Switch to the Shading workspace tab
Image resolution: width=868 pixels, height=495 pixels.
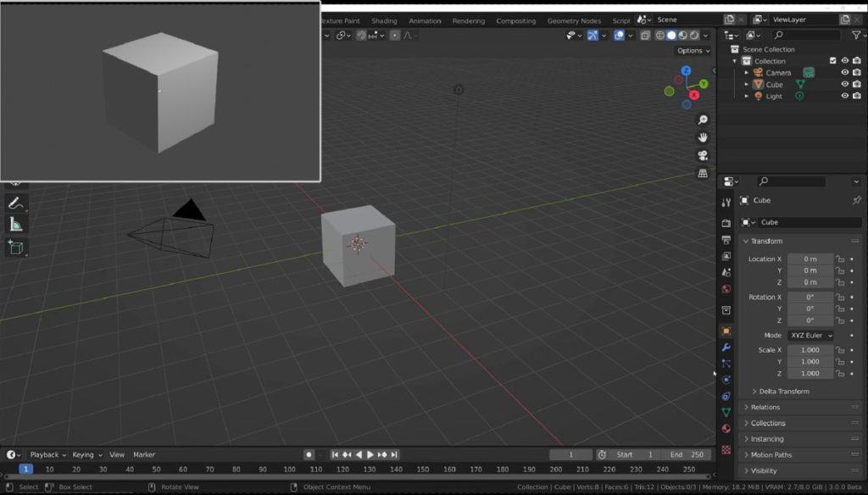coord(384,20)
